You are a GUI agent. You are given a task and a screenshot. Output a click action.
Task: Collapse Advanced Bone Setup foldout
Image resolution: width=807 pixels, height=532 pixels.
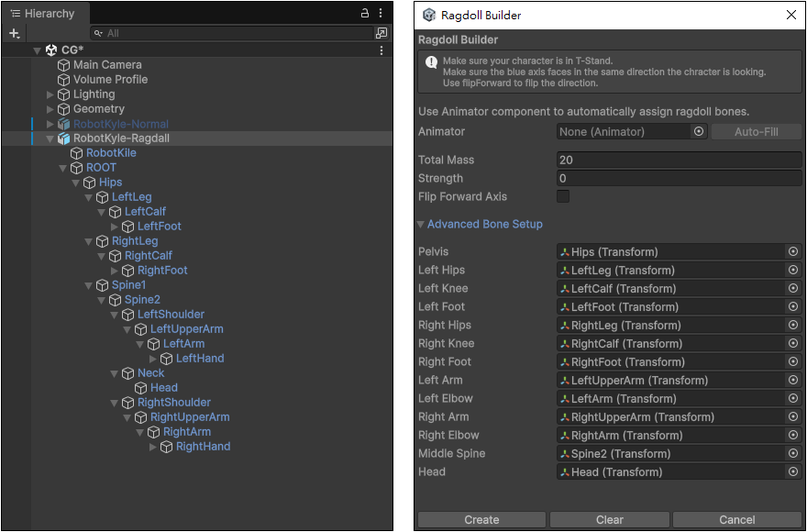(x=421, y=225)
